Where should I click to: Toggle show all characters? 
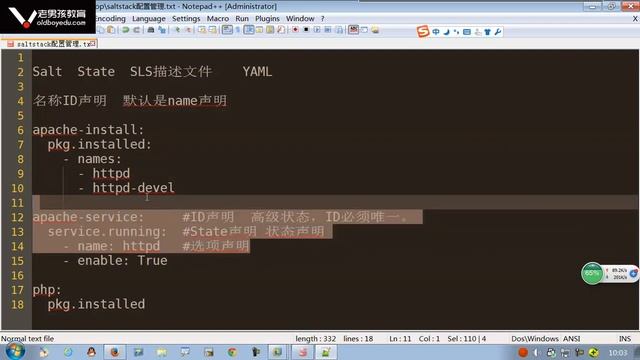tap(238, 30)
